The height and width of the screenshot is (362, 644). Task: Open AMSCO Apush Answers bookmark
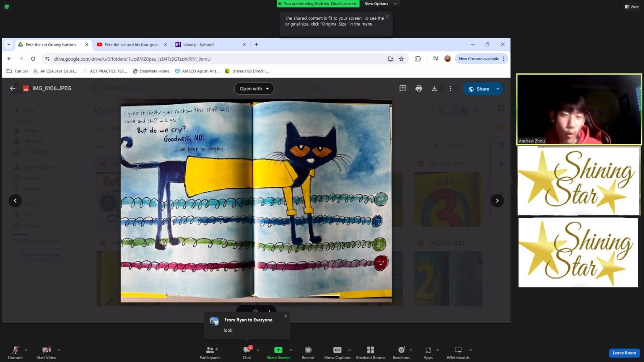point(197,71)
